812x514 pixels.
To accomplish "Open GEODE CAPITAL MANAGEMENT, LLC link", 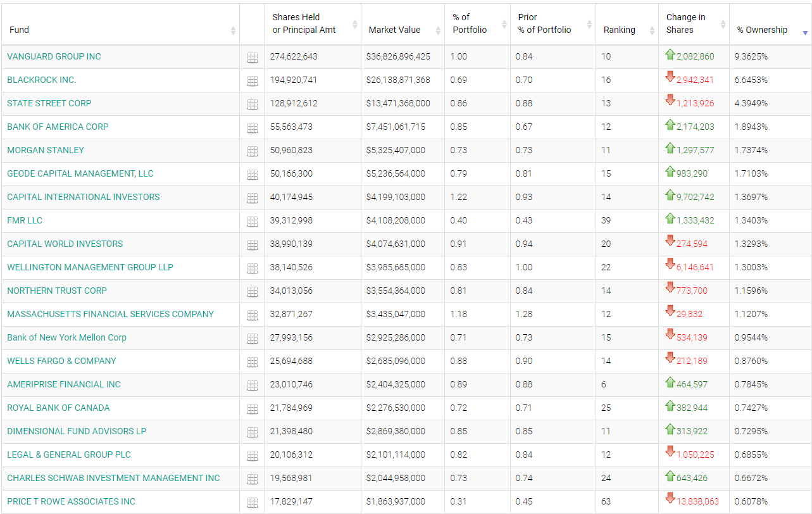I will (80, 173).
